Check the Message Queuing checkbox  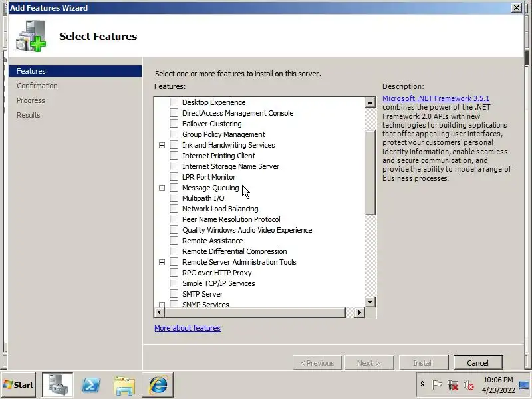point(174,188)
